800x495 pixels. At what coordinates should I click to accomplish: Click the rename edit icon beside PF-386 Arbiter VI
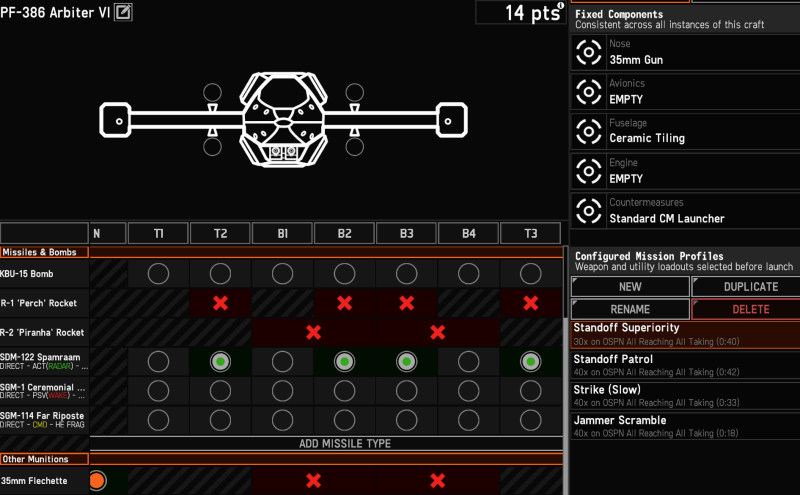pyautogui.click(x=123, y=12)
